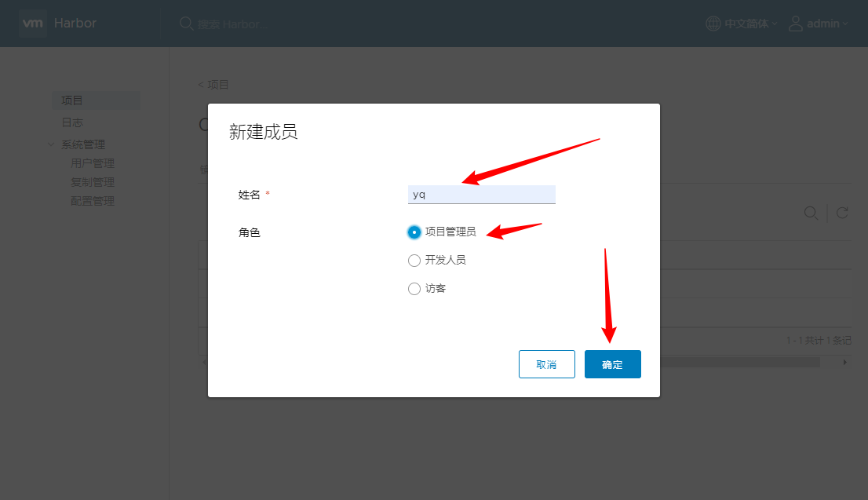Collapse the 系统管理 tree section

(51, 144)
